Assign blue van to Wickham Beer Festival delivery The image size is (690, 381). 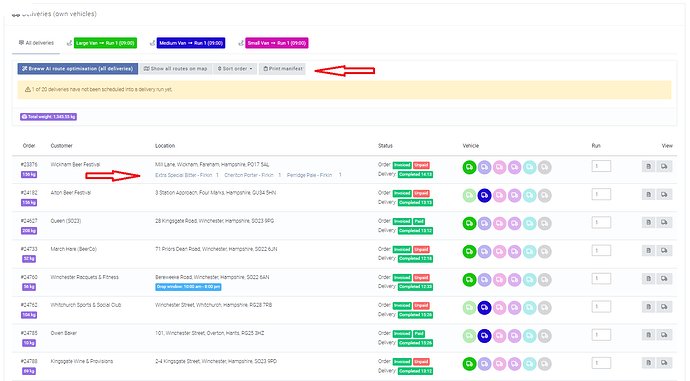coord(484,167)
